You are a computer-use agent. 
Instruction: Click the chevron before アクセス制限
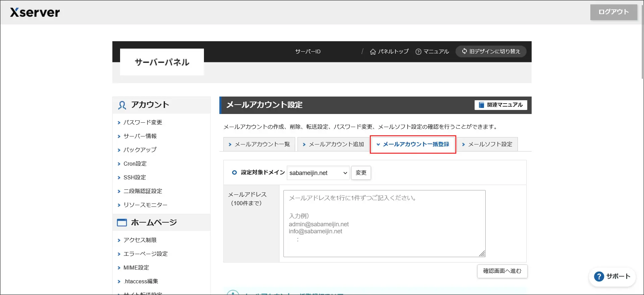(x=119, y=240)
